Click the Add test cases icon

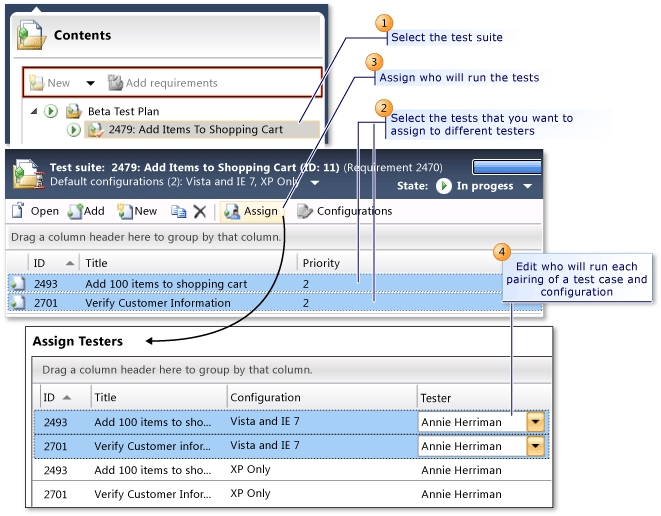coord(75,211)
